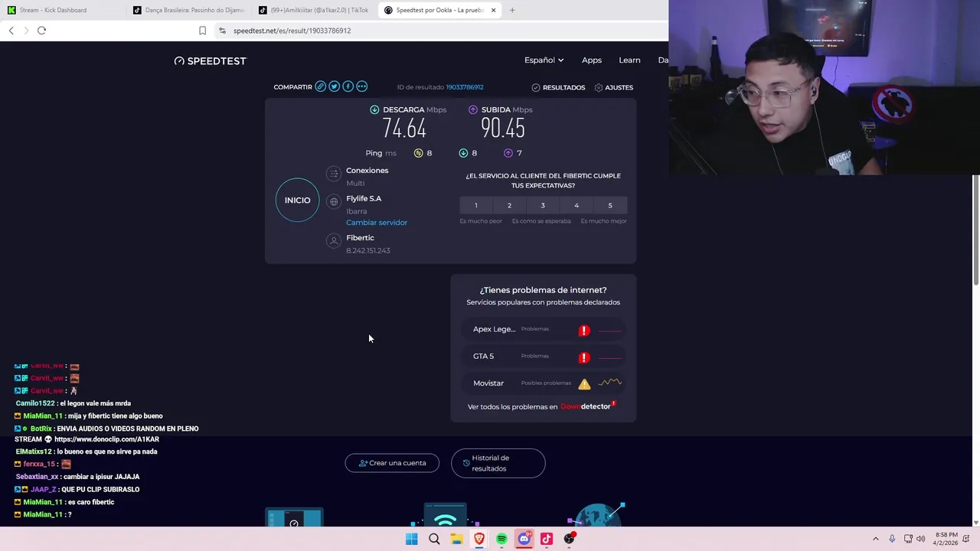Click the Conexiones multi-connection icon
Screen dimensions: 980x551
pyautogui.click(x=333, y=174)
